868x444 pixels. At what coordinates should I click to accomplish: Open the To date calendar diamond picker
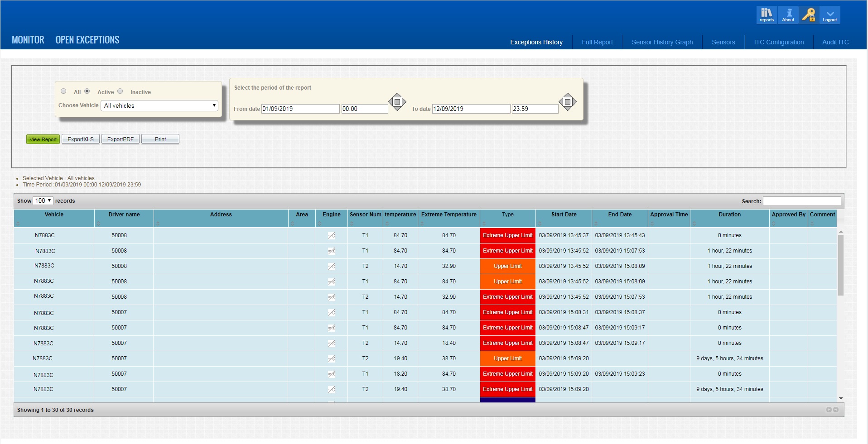(568, 101)
